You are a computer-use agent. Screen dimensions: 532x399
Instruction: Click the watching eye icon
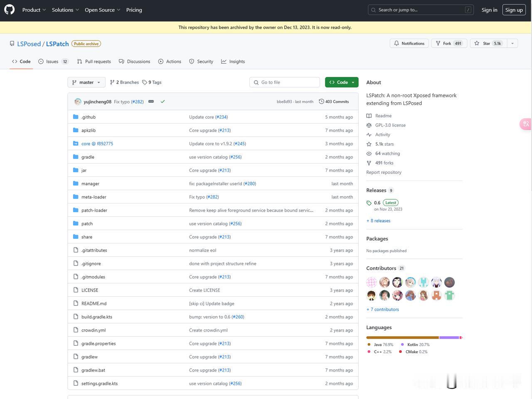(x=369, y=154)
